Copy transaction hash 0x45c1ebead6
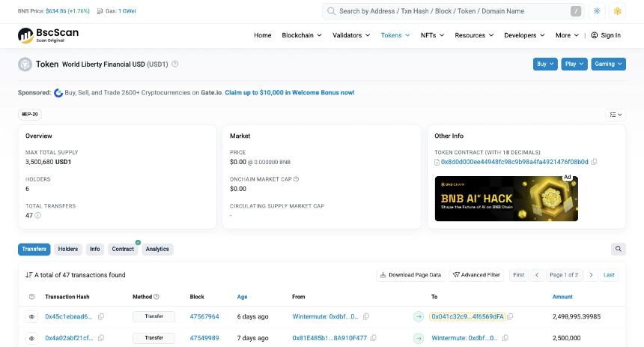 click(101, 316)
